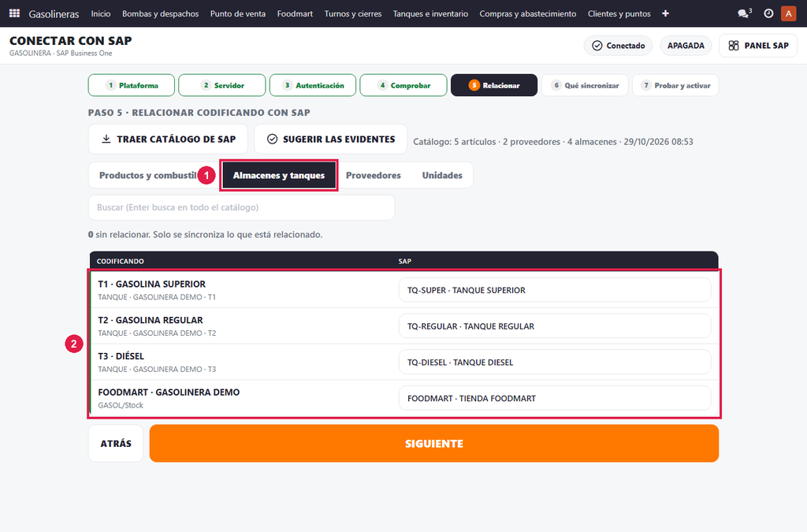Open the conversations chat icon
This screenshot has width=807, height=532.
coord(744,13)
